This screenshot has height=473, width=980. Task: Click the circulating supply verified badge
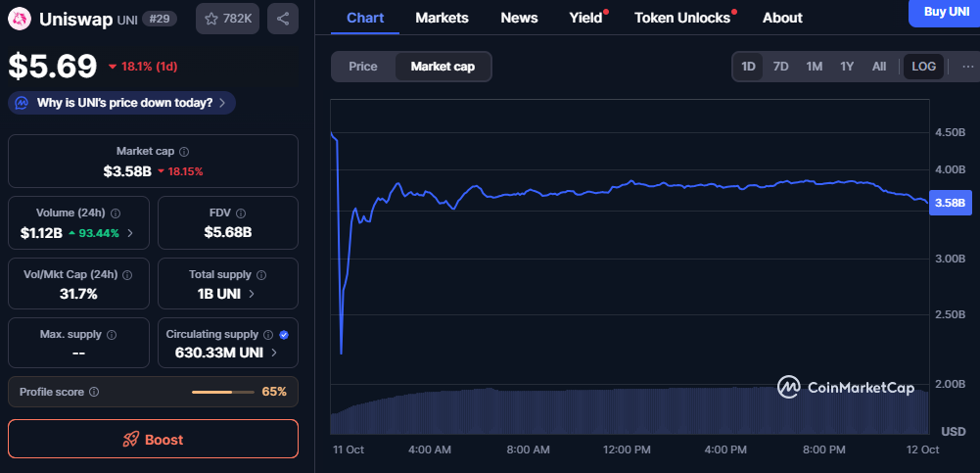(284, 334)
